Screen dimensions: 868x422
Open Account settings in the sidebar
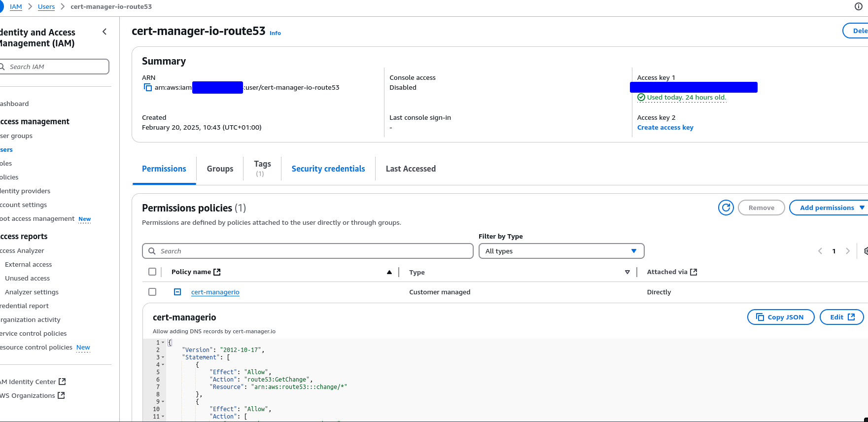[x=24, y=205]
